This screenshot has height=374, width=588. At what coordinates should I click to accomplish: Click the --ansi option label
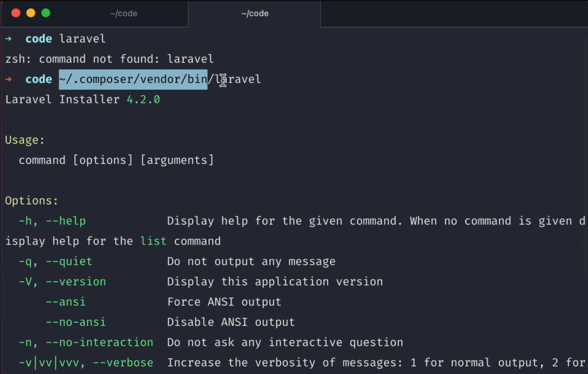click(x=66, y=302)
